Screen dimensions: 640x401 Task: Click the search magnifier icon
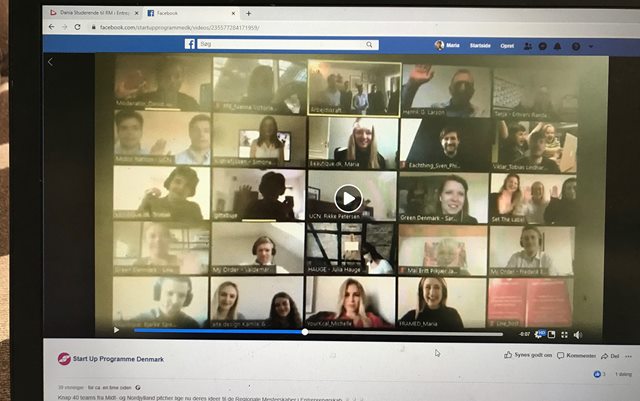[x=369, y=45]
